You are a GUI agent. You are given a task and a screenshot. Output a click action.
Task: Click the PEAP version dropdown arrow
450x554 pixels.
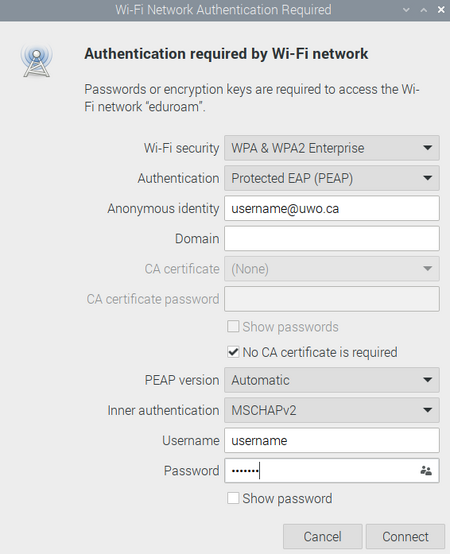428,380
